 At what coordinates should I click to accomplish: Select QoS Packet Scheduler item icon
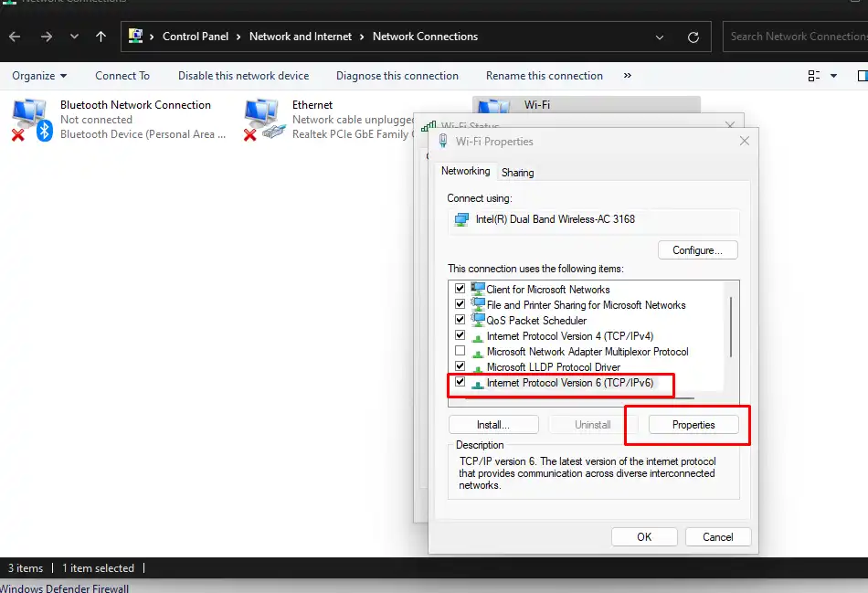click(x=478, y=320)
